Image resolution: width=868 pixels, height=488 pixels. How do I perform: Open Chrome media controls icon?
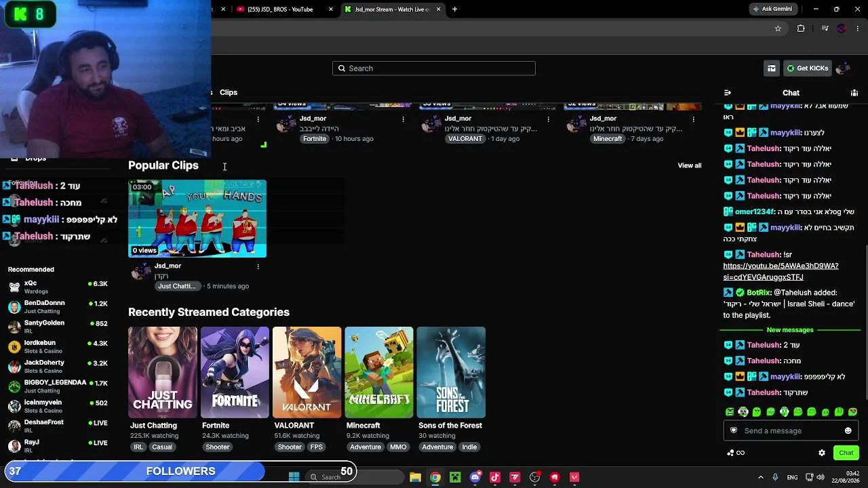[x=825, y=28]
